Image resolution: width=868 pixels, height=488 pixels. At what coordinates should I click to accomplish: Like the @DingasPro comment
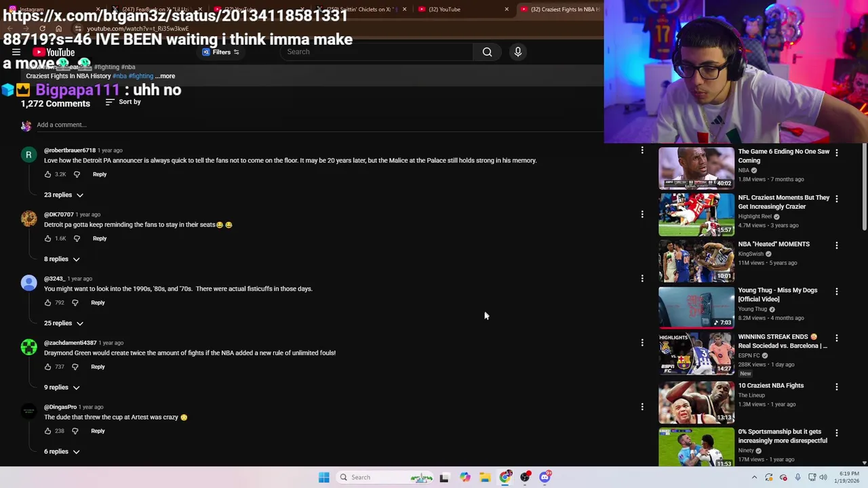(x=47, y=431)
